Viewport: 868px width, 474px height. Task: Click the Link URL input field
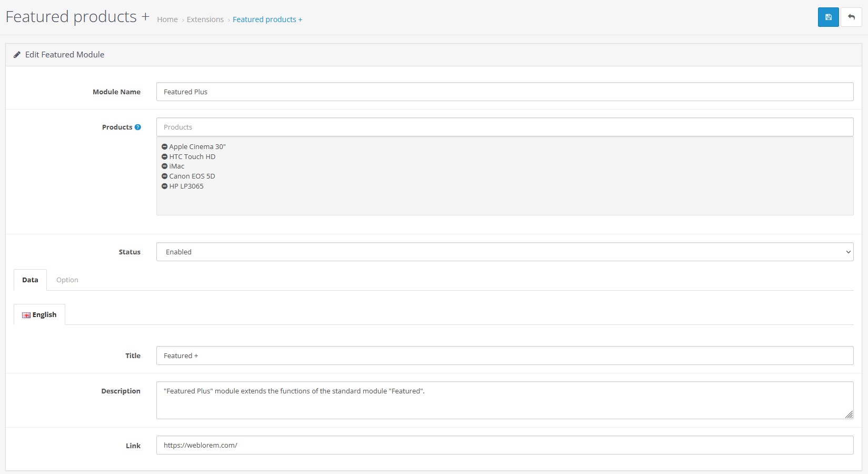pos(504,445)
